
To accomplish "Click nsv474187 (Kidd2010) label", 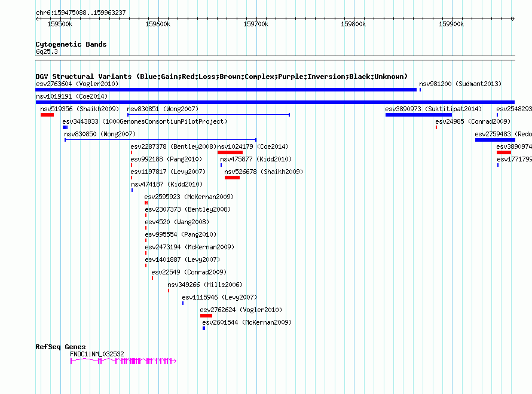I will pos(167,184).
